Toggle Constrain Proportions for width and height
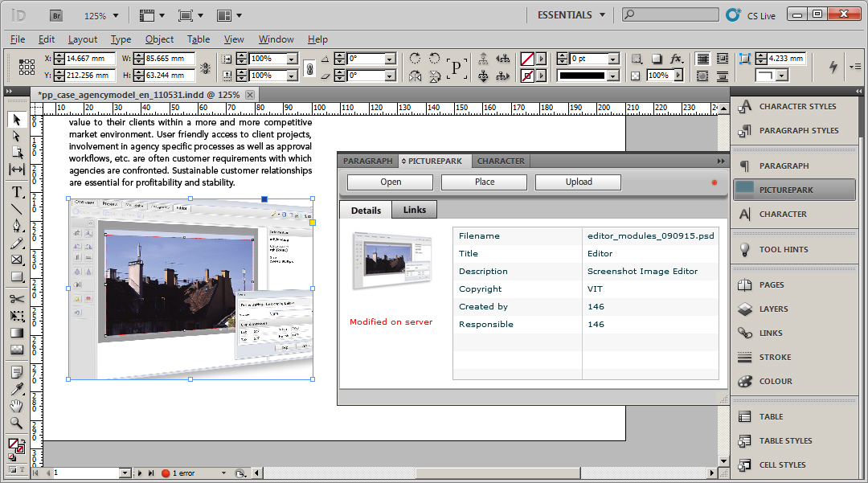868x483 pixels. 206,68
